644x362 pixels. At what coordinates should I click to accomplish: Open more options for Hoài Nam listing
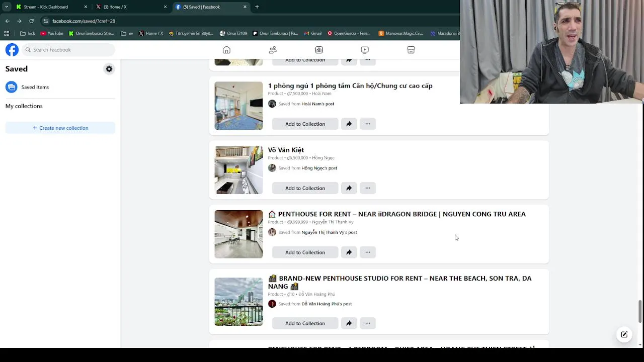click(x=368, y=124)
